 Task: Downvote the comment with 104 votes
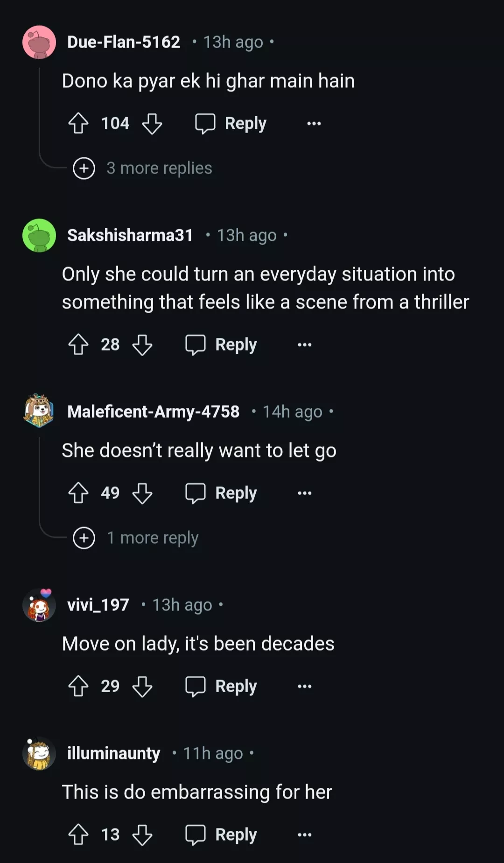pyautogui.click(x=152, y=124)
